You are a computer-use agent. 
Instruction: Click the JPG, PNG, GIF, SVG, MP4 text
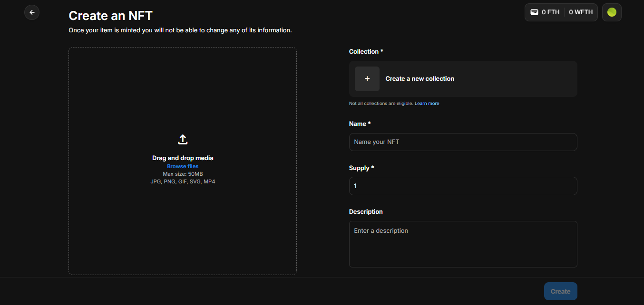(x=183, y=181)
